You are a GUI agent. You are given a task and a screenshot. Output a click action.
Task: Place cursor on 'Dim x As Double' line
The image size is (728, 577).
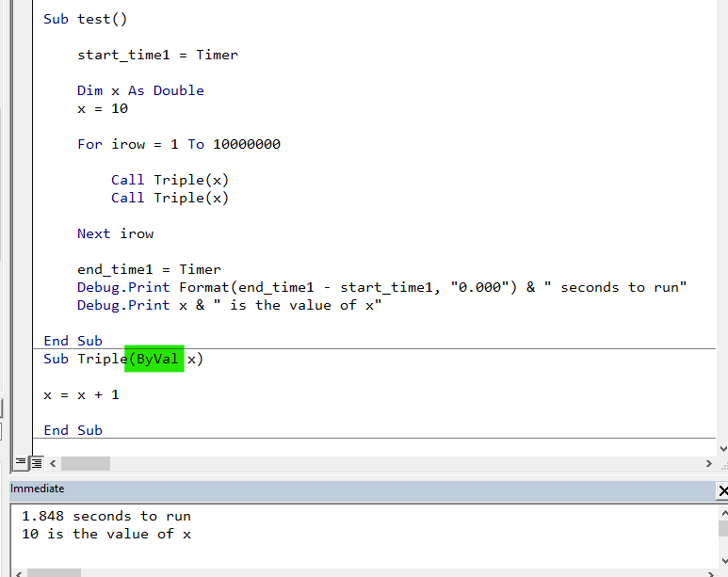pyautogui.click(x=140, y=90)
